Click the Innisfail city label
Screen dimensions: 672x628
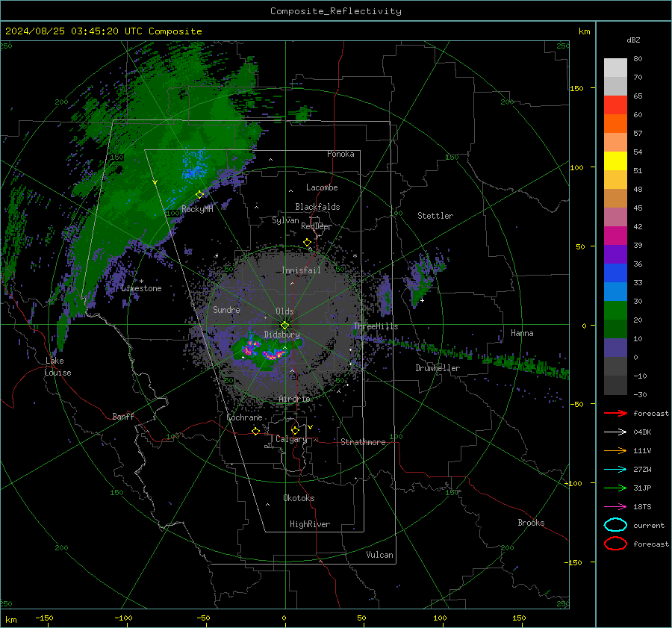click(301, 270)
